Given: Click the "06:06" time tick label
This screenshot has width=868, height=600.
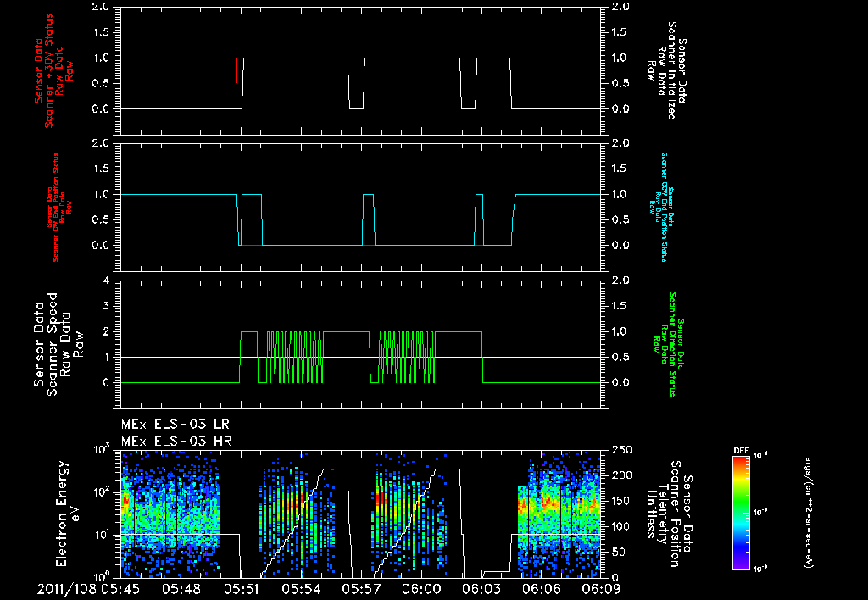Looking at the screenshot, I should (x=542, y=589).
